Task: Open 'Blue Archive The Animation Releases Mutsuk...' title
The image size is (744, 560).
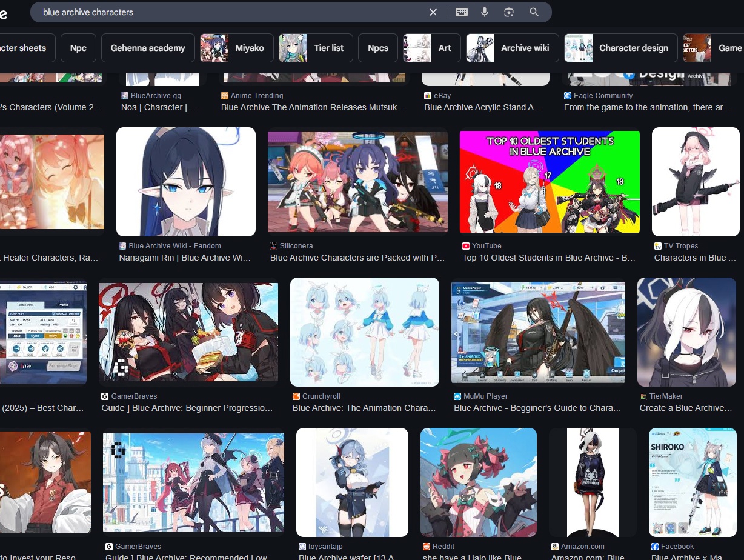Action: (x=313, y=107)
